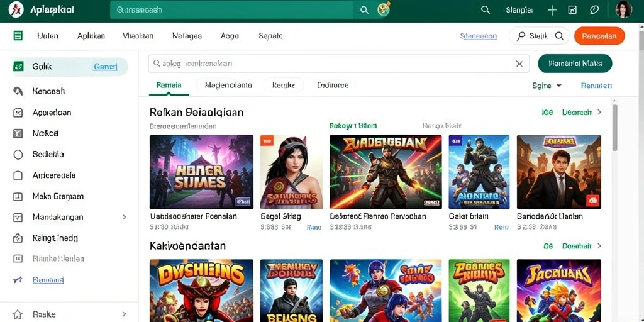This screenshot has width=644, height=322.
Task: Expand the Raake sidebar item chevron
Action: click(124, 314)
